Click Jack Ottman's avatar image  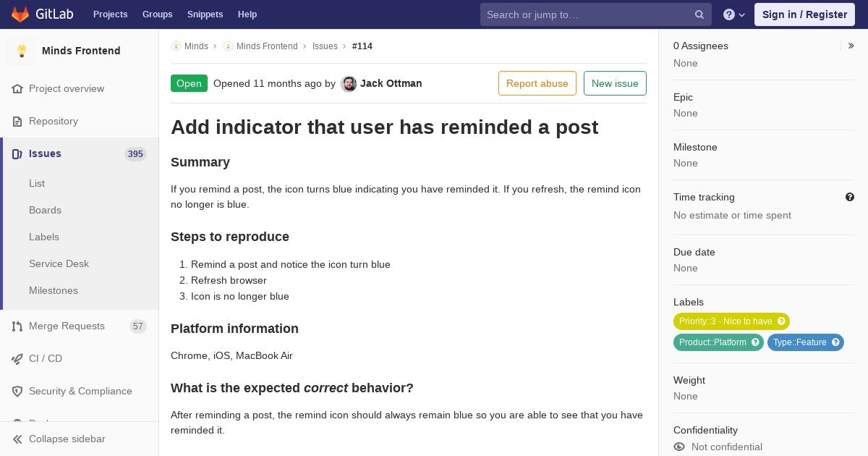[x=349, y=83]
